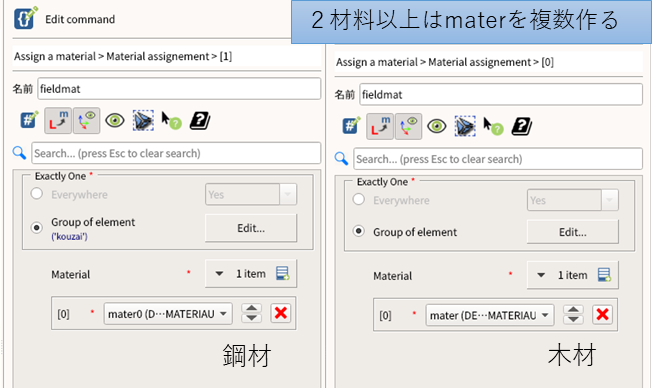
Task: Open the question-mark documentation icon in left panel
Action: 200,121
